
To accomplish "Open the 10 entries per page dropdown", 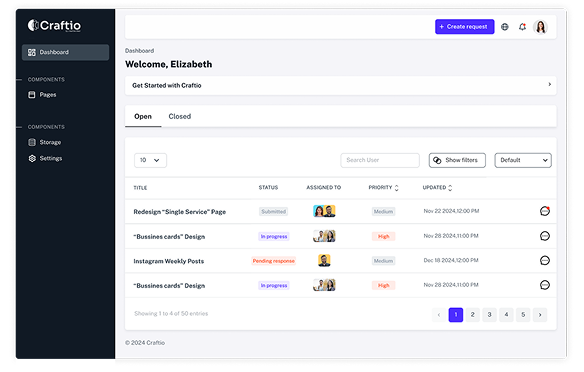I will (x=150, y=160).
